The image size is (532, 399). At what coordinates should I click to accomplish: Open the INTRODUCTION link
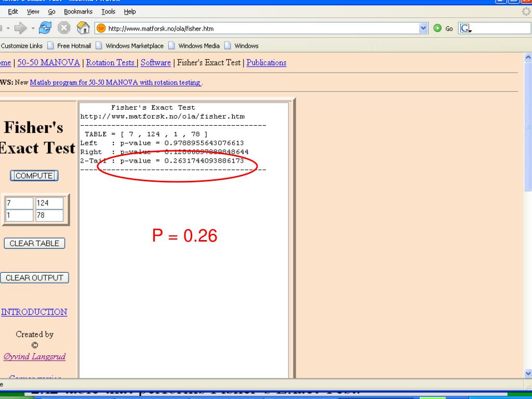tap(34, 312)
